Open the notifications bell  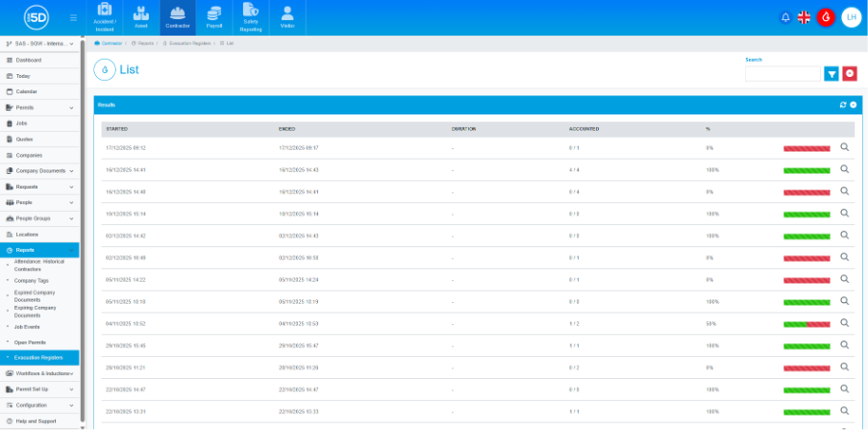pyautogui.click(x=785, y=17)
